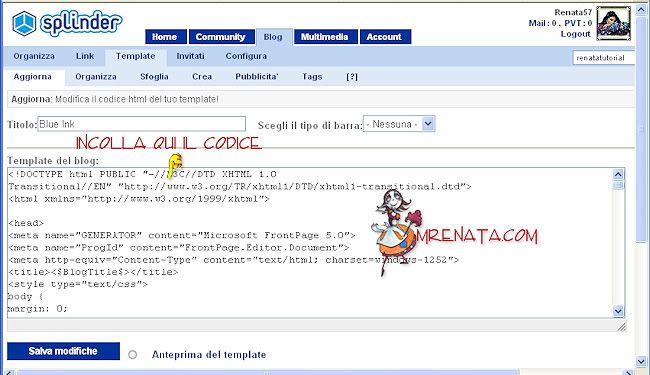This screenshot has height=375, width=650.
Task: Click the textarea resize grip handle
Action: [621, 327]
